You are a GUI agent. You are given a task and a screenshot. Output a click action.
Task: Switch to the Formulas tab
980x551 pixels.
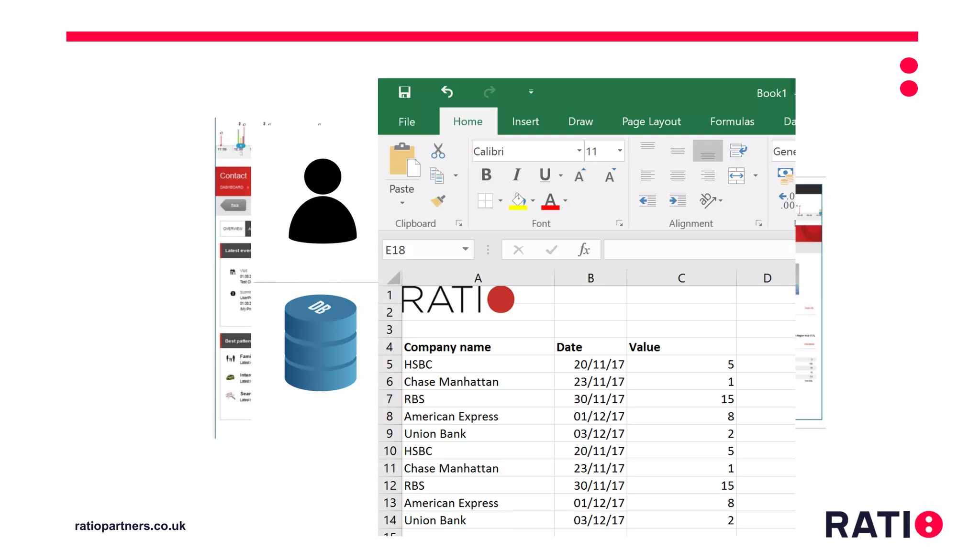click(x=732, y=121)
